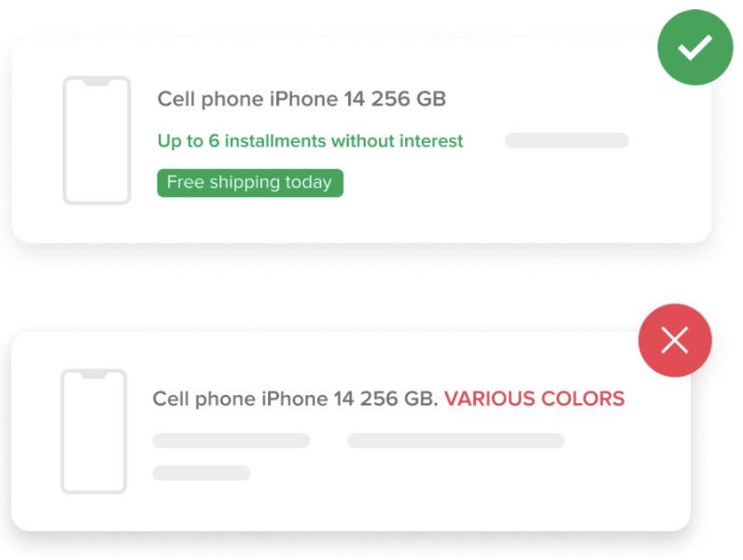The width and height of the screenshot is (743, 560).
Task: Click the word "interest" in the green installments text
Action: [x=429, y=141]
